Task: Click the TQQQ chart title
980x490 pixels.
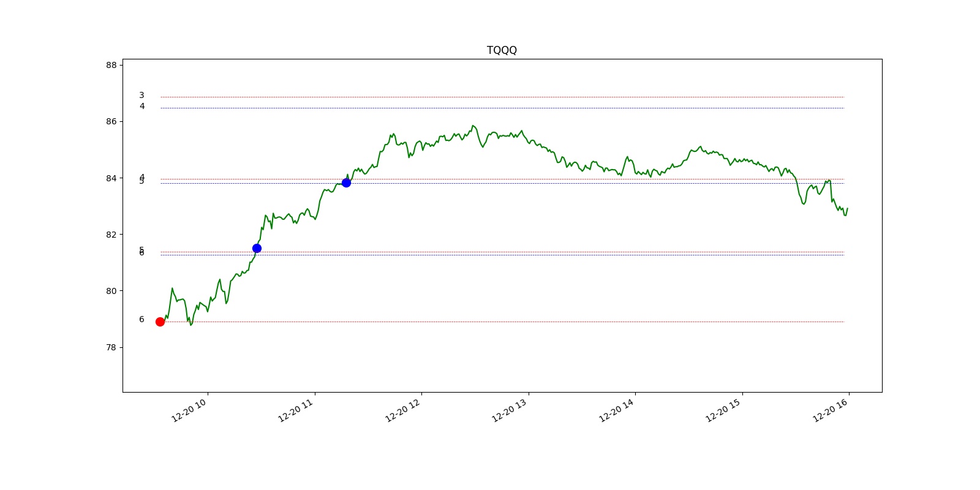Action: point(502,50)
